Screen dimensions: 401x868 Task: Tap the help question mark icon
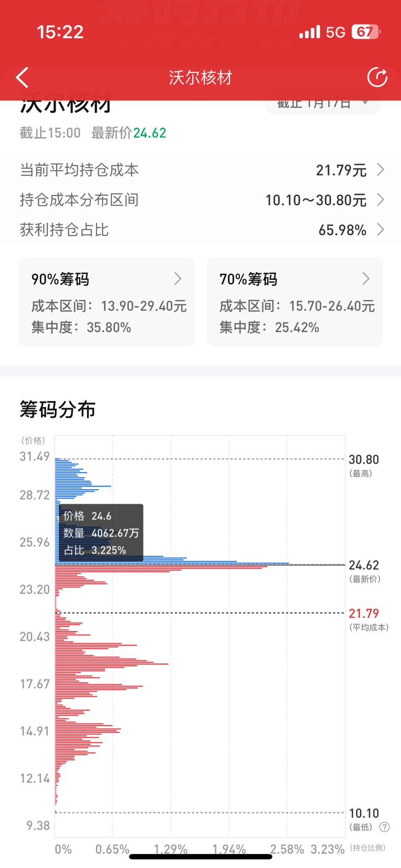coord(384,827)
